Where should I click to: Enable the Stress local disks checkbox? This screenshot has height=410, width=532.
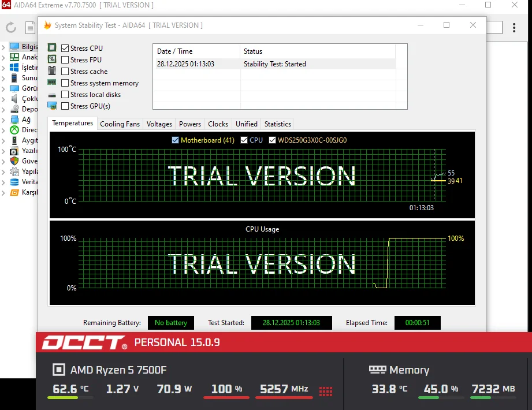click(65, 94)
